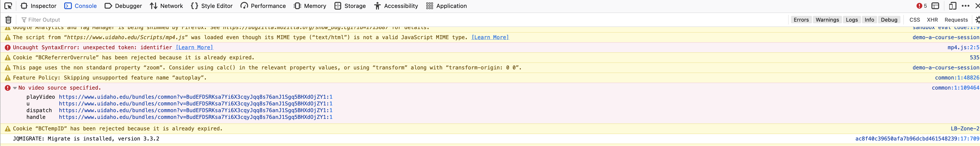
Task: Open the Style Editor tab
Action: click(x=212, y=6)
